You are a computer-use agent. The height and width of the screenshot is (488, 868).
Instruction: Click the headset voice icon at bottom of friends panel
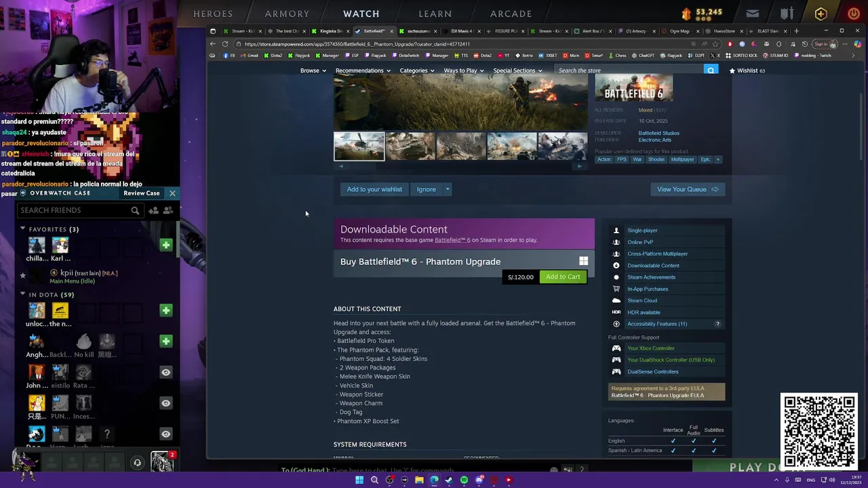click(x=137, y=463)
